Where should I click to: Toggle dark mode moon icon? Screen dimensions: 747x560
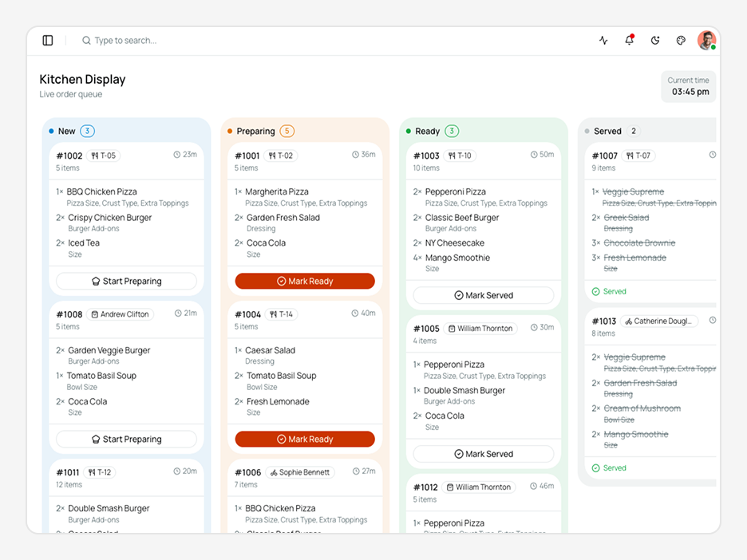click(x=655, y=41)
